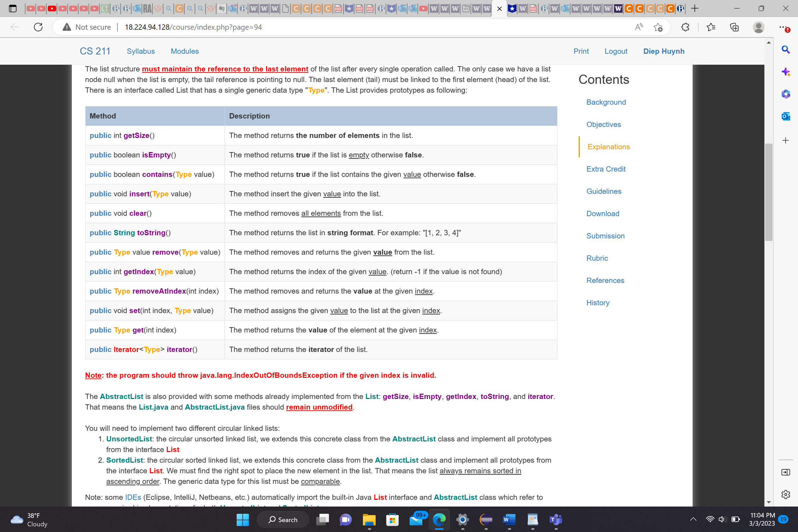The width and height of the screenshot is (798, 532).
Task: Click the Download section in Contents
Action: pos(602,213)
